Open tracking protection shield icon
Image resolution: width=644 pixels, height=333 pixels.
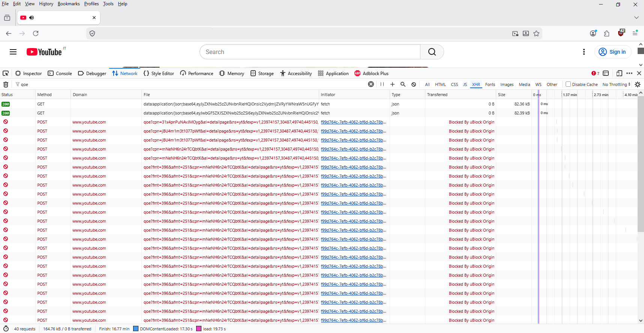92,33
